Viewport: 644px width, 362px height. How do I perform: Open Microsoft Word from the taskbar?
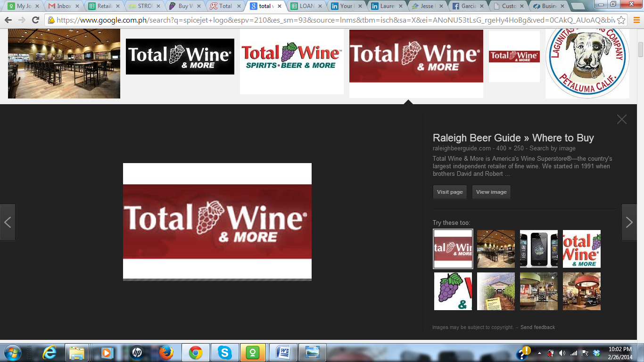pyautogui.click(x=283, y=353)
